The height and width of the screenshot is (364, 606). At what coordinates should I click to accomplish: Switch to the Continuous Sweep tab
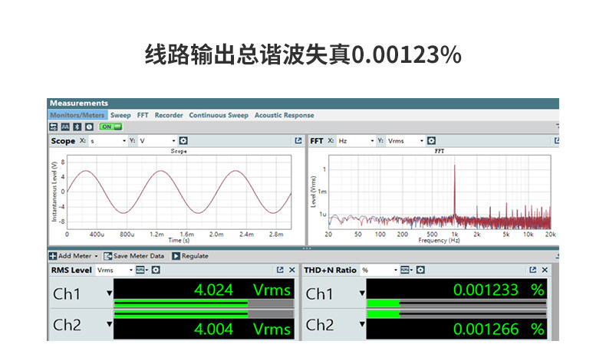[x=219, y=115]
